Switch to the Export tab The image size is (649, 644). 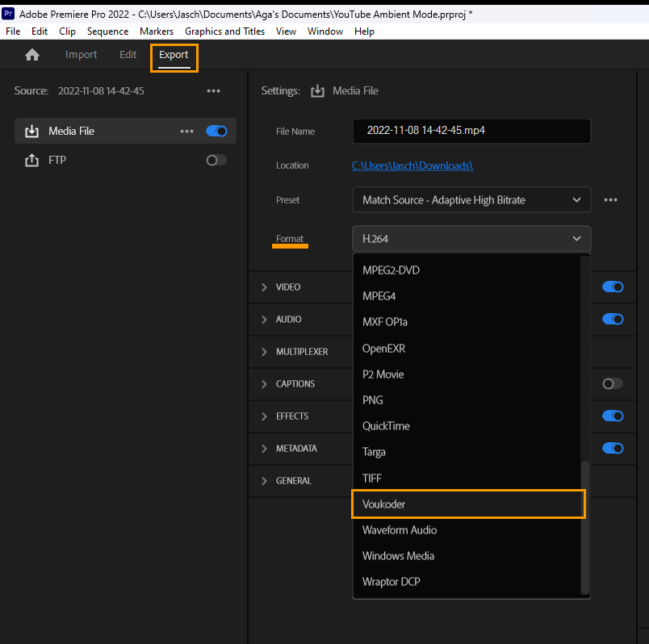coord(174,55)
